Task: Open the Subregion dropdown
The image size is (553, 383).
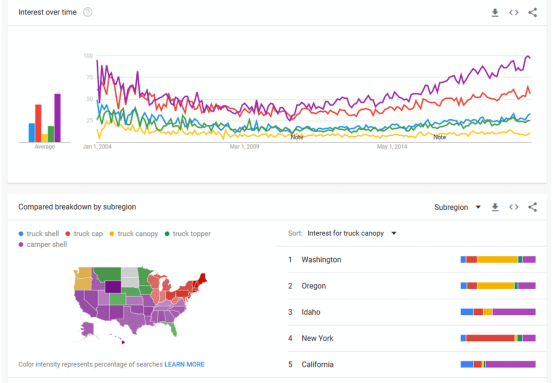Action: (457, 207)
